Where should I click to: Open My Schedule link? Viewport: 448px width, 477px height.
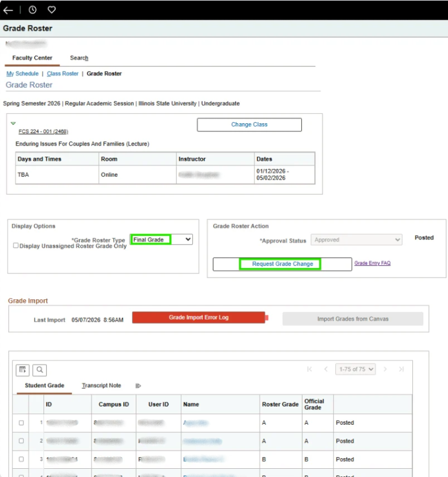click(x=22, y=73)
